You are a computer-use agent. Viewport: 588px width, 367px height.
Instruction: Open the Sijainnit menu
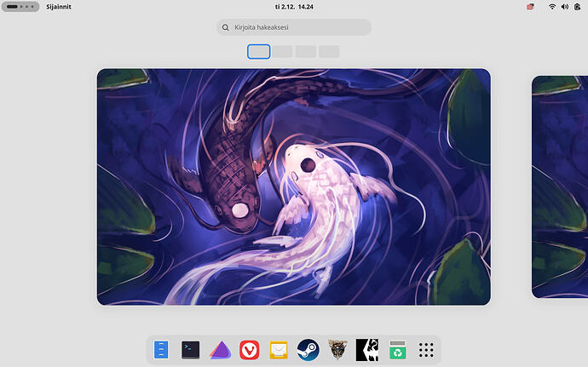point(59,7)
